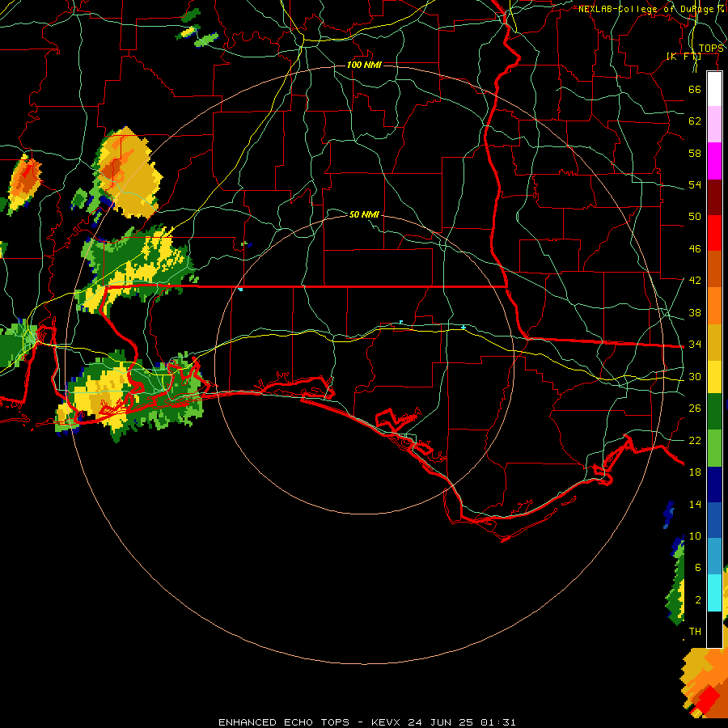Click the white swatch atop the legend
The height and width of the screenshot is (728, 728).
coord(714,89)
